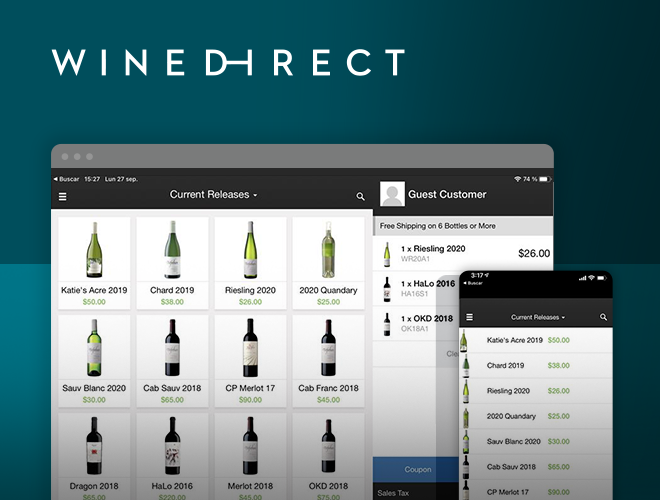The height and width of the screenshot is (500, 660).
Task: Click the Coupon button
Action: 416,469
